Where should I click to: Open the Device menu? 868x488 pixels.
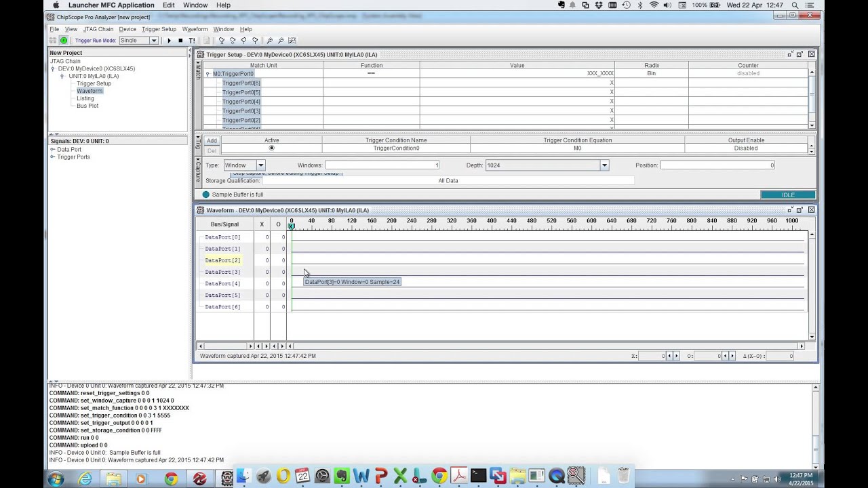(x=127, y=29)
